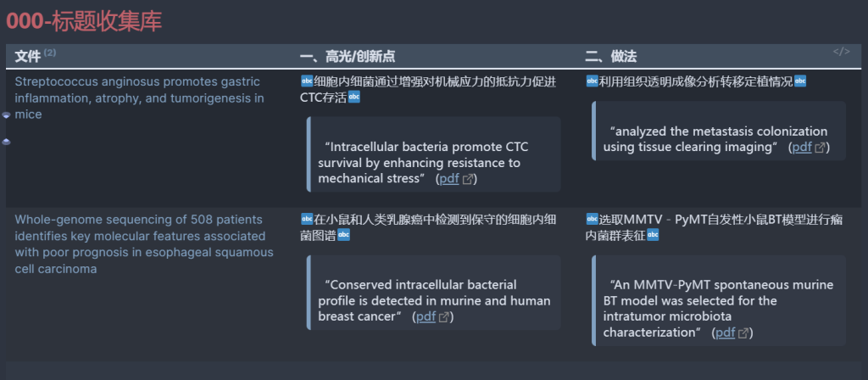Click abc icon after 转移定植情况
Image resolution: width=868 pixels, height=380 pixels.
pos(800,81)
